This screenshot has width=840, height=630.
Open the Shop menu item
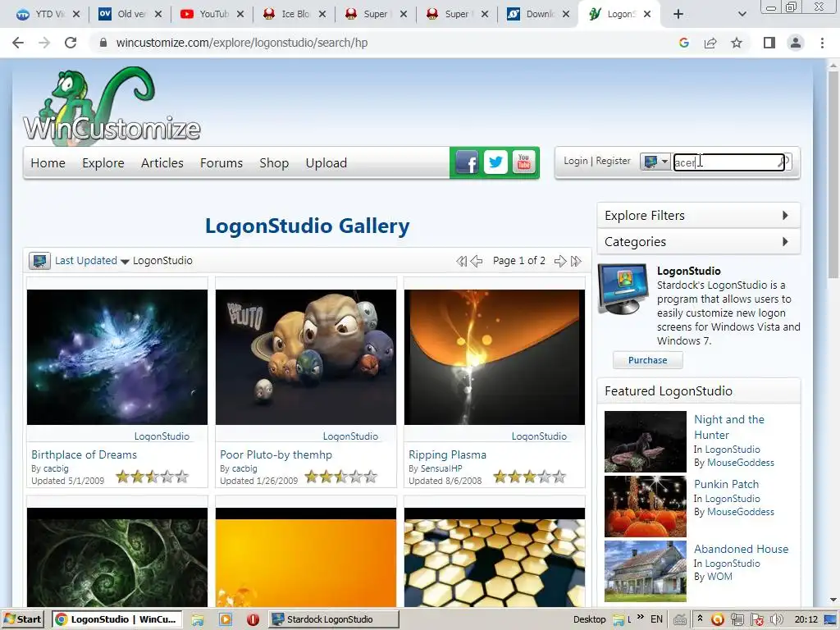tap(274, 163)
